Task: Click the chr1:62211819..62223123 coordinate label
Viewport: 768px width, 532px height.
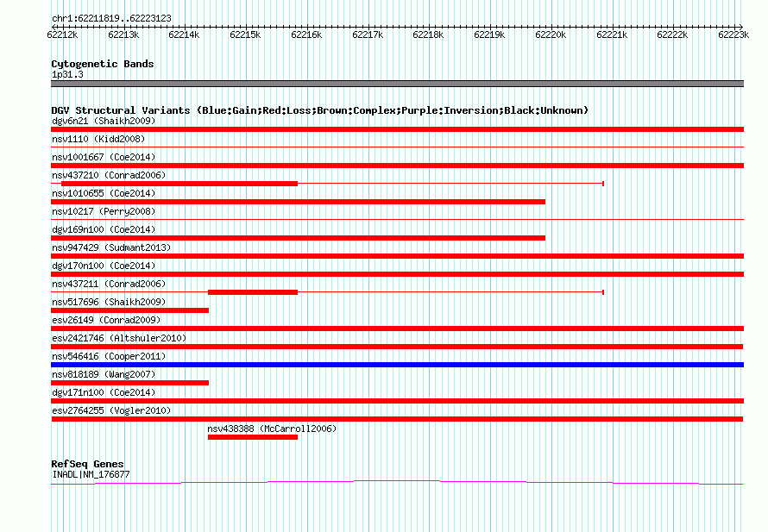Action: pos(111,18)
